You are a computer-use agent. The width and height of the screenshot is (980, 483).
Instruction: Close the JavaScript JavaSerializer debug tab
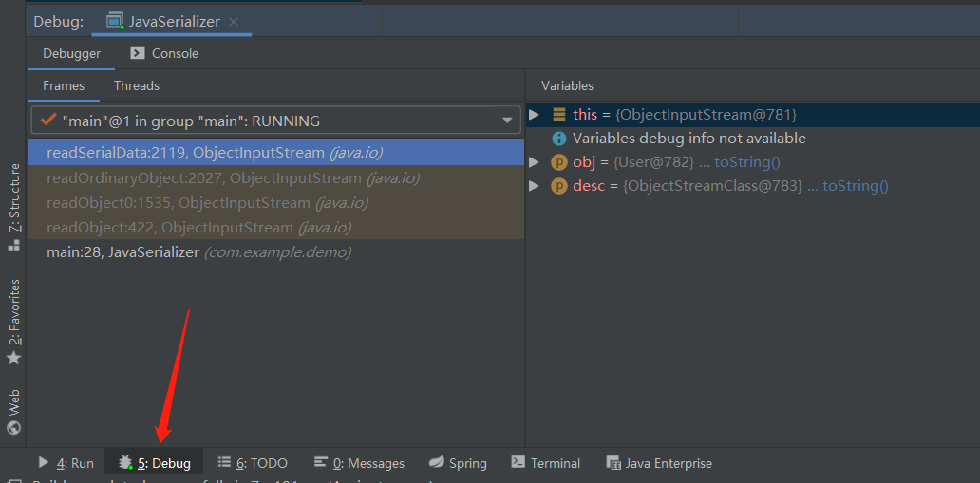(x=233, y=22)
